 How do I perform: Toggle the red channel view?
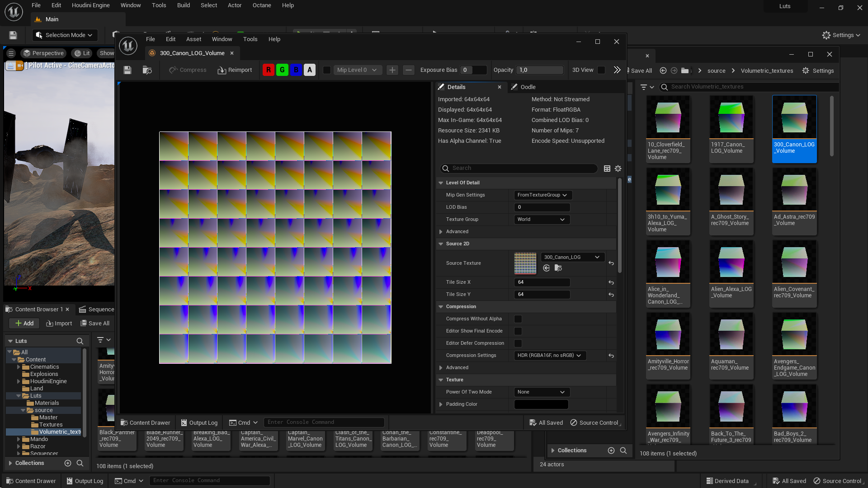[x=269, y=70]
